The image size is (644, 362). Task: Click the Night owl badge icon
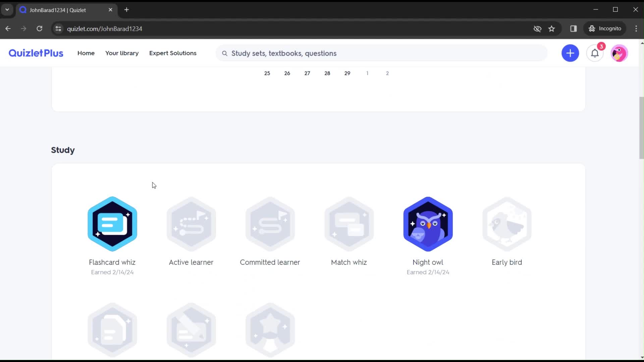click(x=428, y=224)
